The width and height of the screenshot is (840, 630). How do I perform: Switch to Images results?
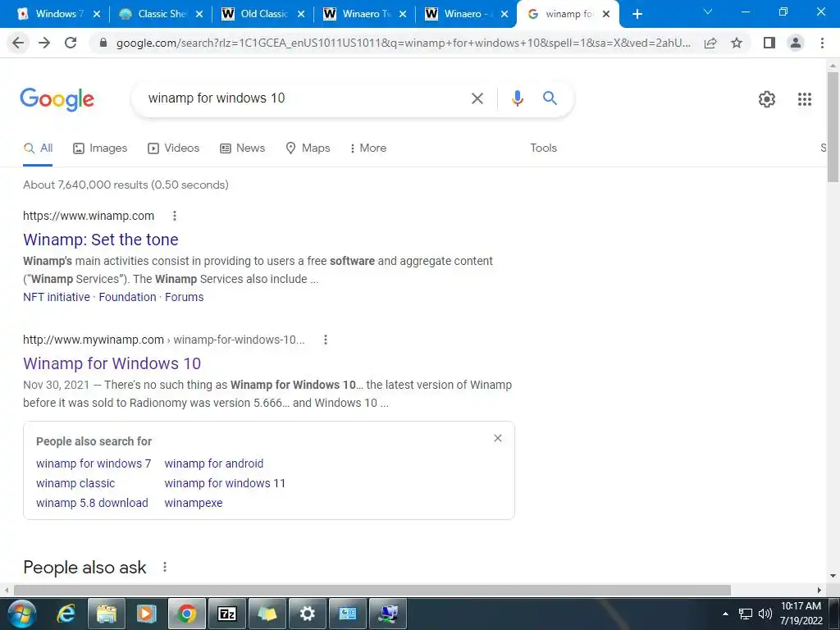point(100,148)
